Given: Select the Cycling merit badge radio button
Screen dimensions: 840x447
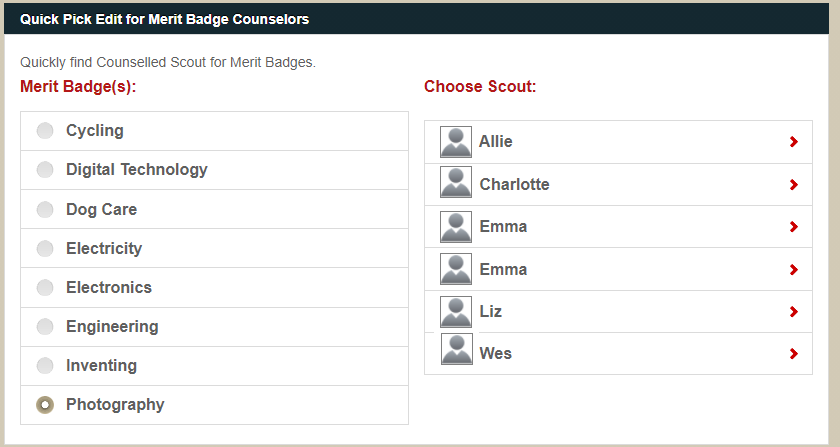Looking at the screenshot, I should coord(45,131).
